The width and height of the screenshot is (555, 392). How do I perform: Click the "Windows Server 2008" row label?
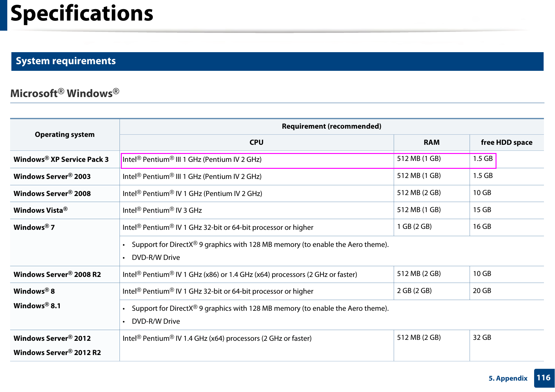52,193
